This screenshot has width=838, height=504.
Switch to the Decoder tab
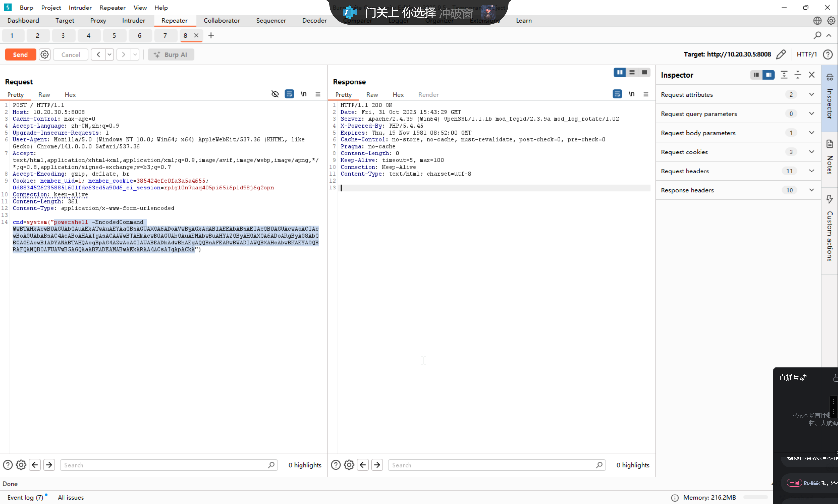pyautogui.click(x=314, y=20)
